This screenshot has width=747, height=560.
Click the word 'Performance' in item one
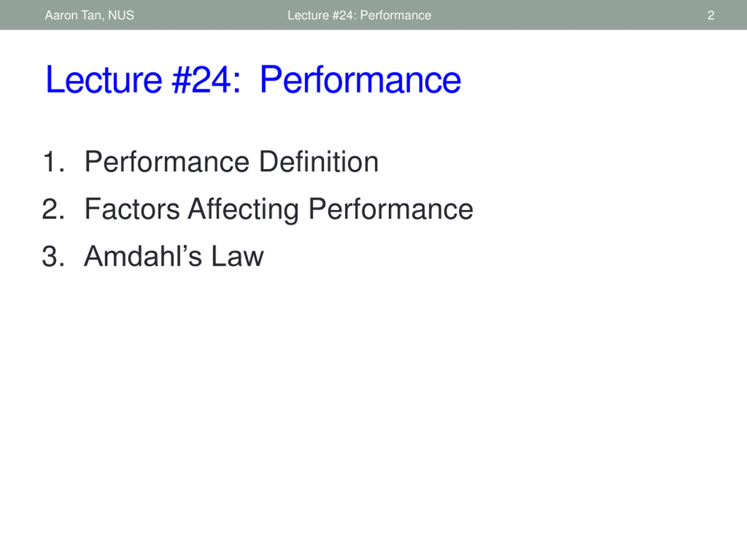click(167, 162)
